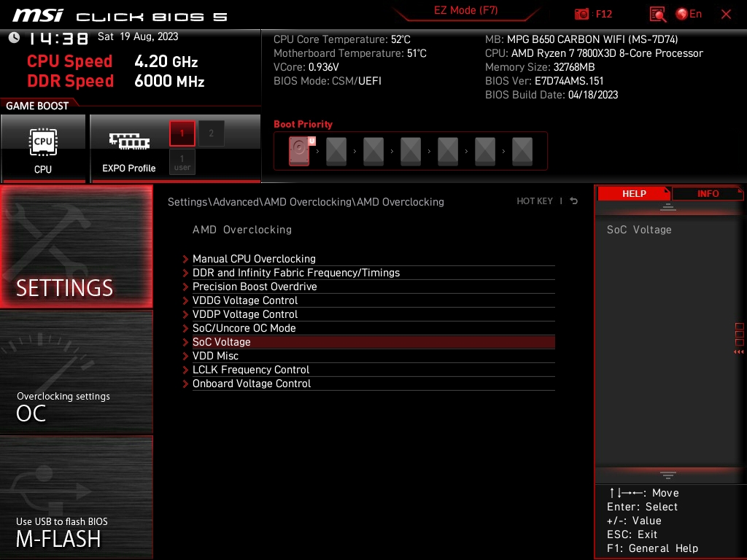This screenshot has height=560, width=747.
Task: Click the CPU Core Temperature 52°C reading
Action: [341, 39]
